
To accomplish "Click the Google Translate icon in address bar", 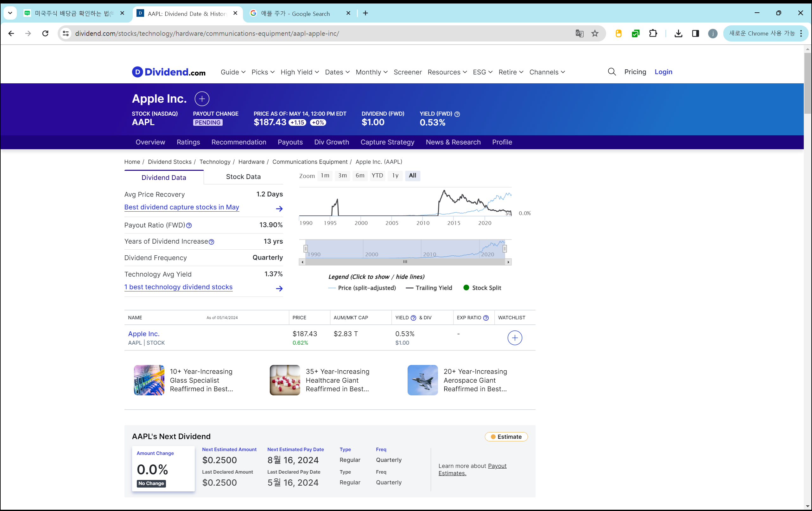I will [x=579, y=33].
